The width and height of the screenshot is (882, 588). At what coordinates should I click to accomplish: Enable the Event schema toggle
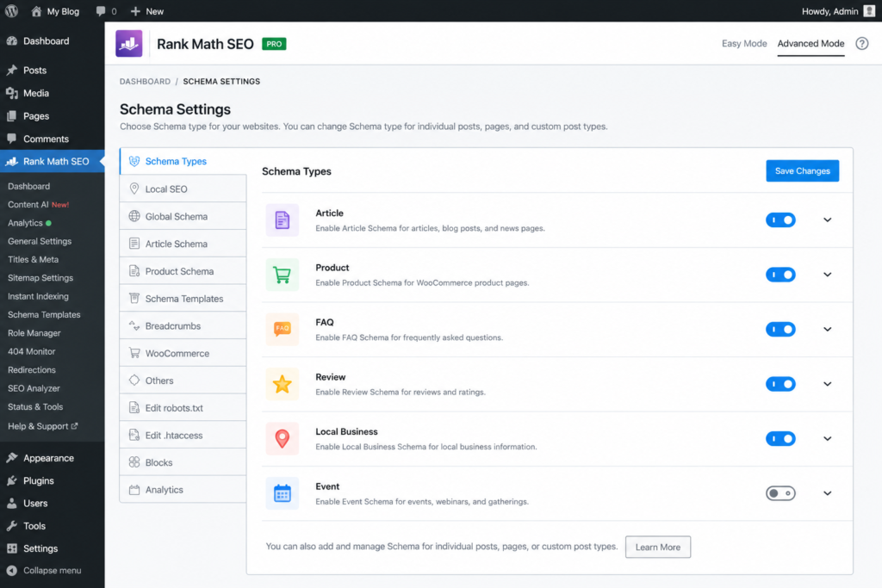click(x=780, y=493)
